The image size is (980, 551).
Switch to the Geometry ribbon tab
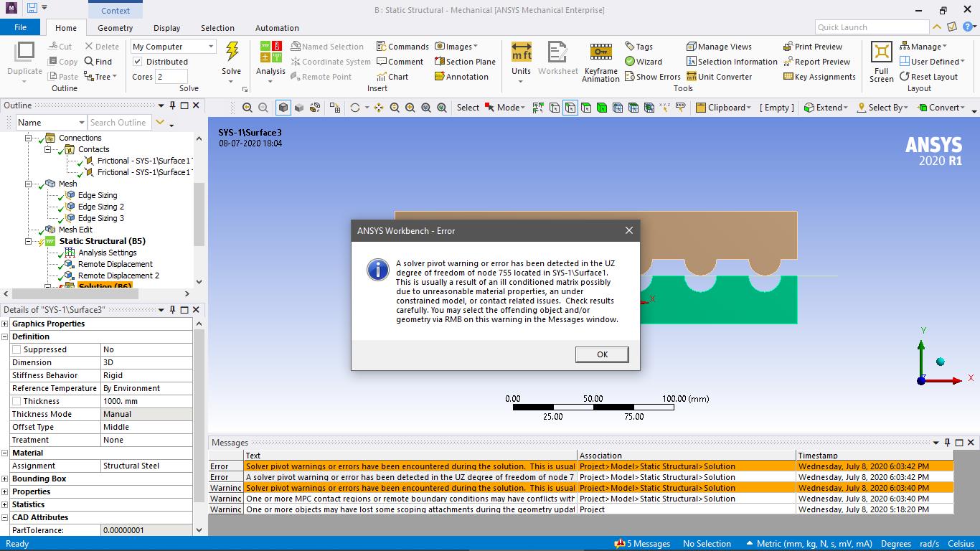click(115, 28)
